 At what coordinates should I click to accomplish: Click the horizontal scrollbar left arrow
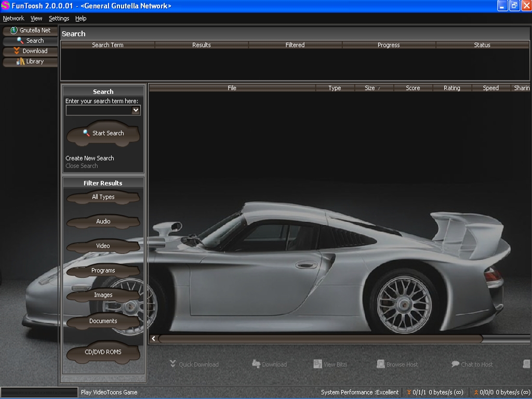[154, 339]
